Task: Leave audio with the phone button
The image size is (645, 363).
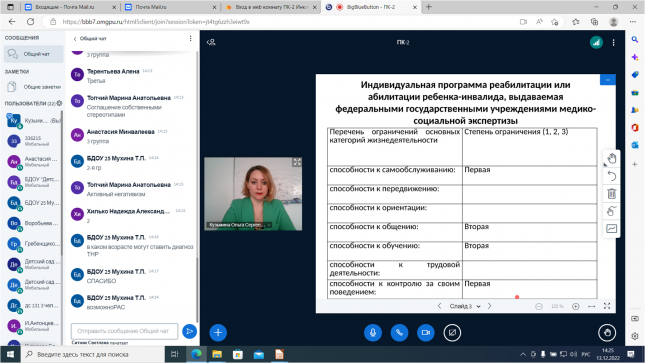Action: [x=399, y=333]
